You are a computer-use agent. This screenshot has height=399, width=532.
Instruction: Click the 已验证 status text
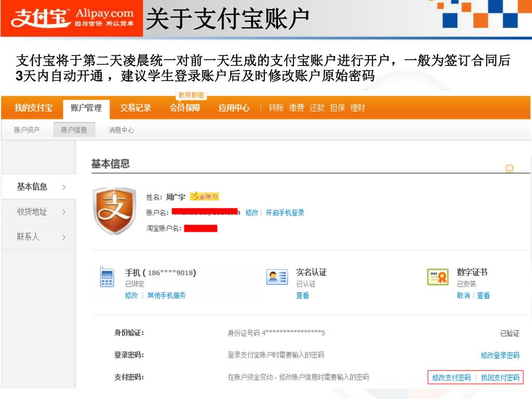[510, 333]
